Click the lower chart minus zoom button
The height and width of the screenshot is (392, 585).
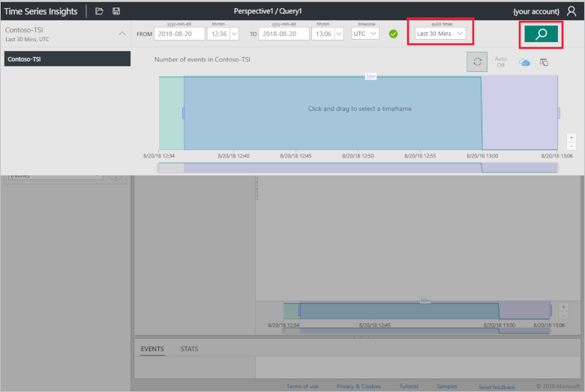click(x=563, y=316)
